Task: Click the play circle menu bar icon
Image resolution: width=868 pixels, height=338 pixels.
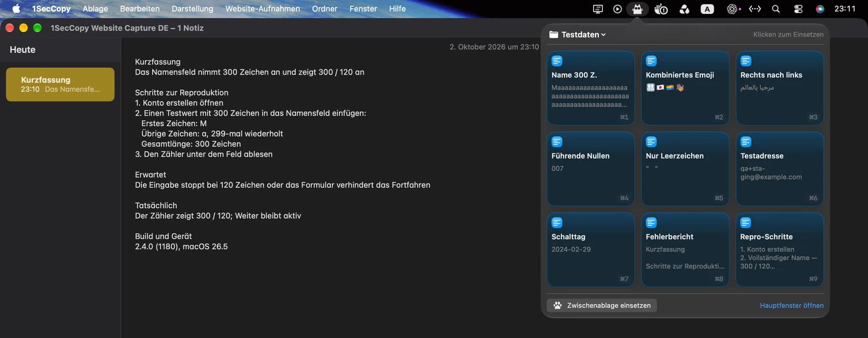Action: pos(617,9)
